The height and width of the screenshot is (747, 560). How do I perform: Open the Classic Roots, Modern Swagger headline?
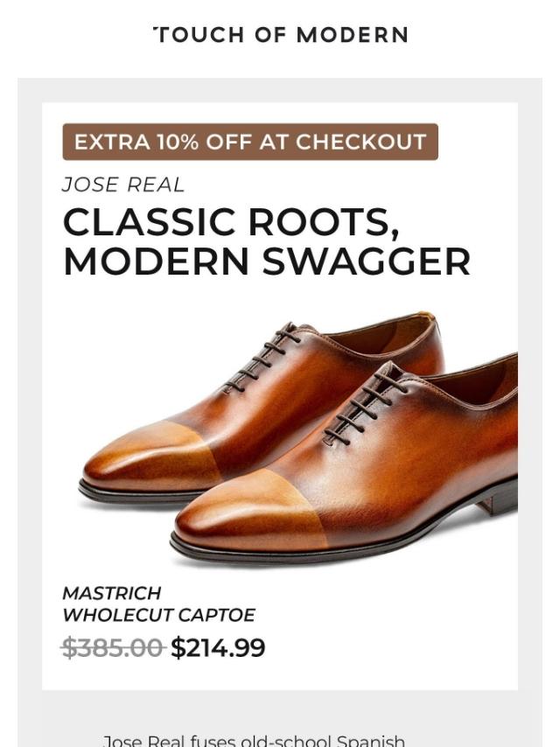tap(266, 241)
